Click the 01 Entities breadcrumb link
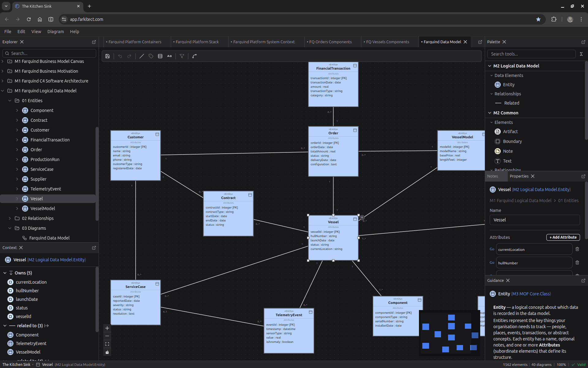Screen dimensions: 588x368 pyautogui.click(x=568, y=201)
